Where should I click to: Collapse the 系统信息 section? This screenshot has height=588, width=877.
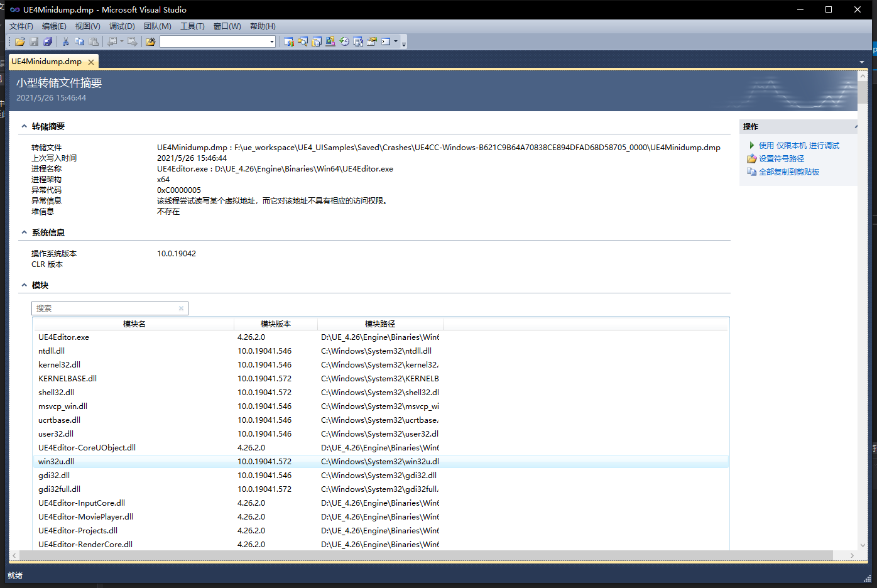pos(25,232)
